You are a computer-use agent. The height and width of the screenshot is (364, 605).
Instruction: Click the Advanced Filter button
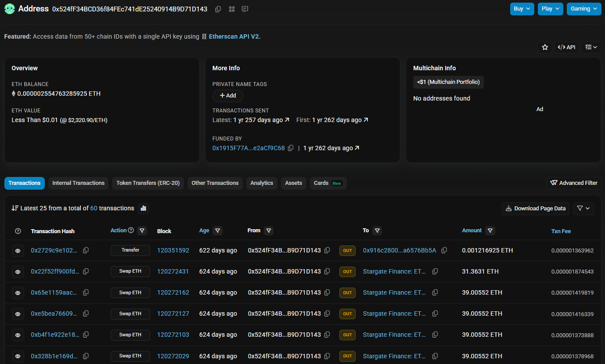[573, 183]
